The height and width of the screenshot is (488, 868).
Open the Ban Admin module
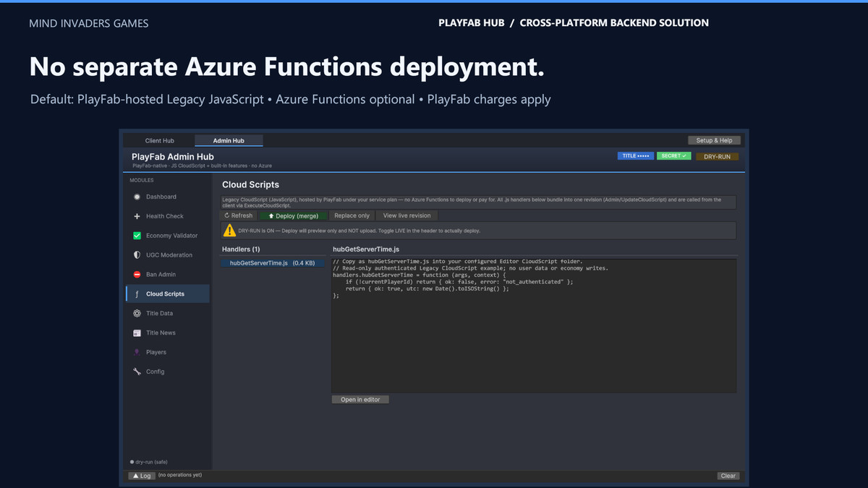[x=167, y=275]
